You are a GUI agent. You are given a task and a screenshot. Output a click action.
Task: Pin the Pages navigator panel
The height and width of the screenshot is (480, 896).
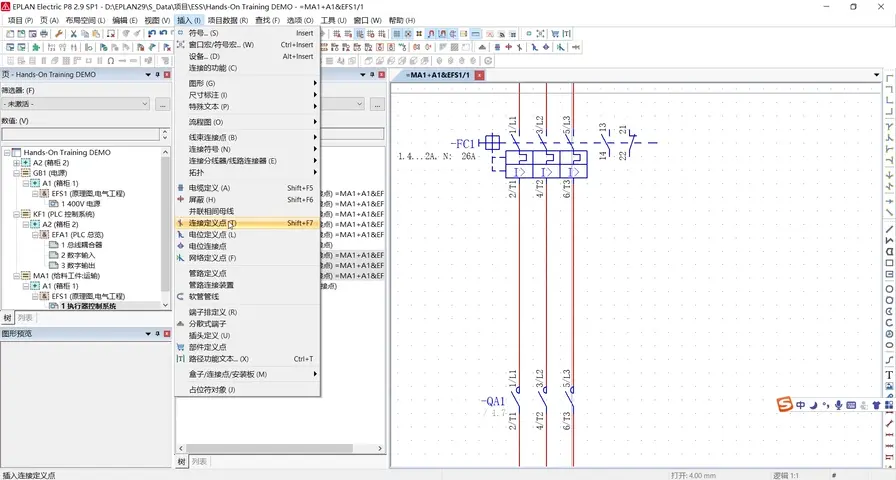click(x=158, y=74)
